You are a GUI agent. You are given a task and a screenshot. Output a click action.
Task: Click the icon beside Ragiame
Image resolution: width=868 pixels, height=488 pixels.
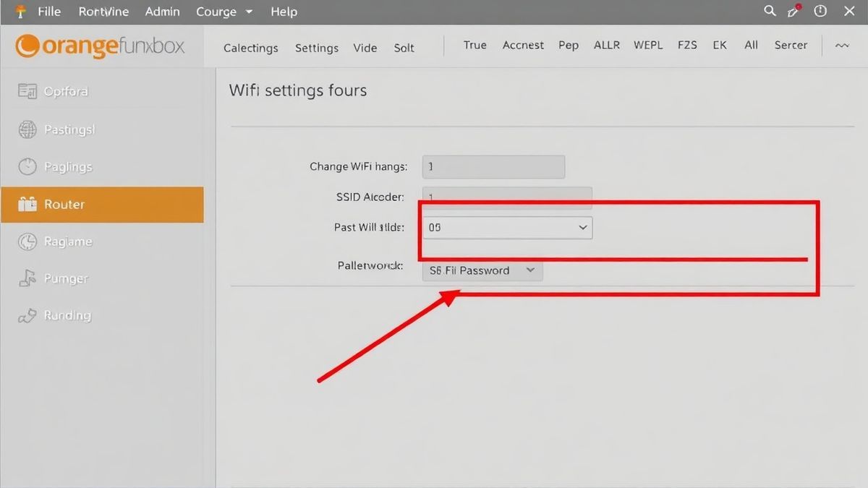pyautogui.click(x=27, y=241)
